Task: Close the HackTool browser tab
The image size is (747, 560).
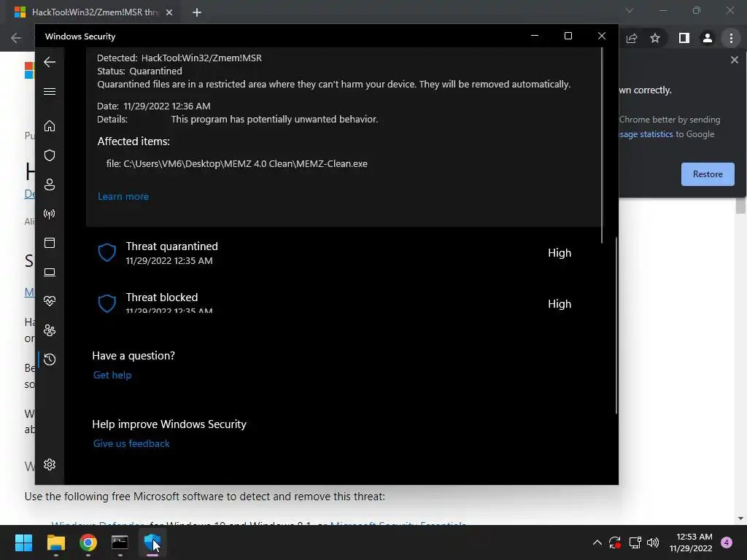Action: pyautogui.click(x=169, y=12)
